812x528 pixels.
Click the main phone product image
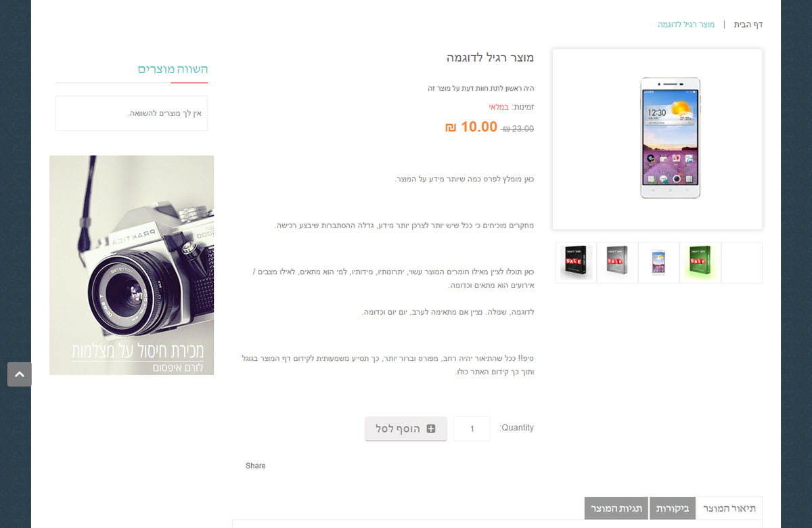click(658, 139)
